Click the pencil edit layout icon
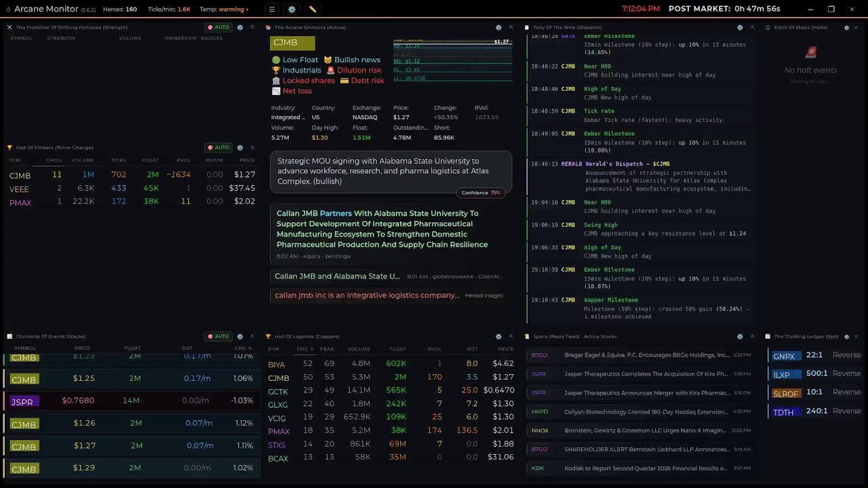This screenshot has width=868, height=488. pos(313,9)
